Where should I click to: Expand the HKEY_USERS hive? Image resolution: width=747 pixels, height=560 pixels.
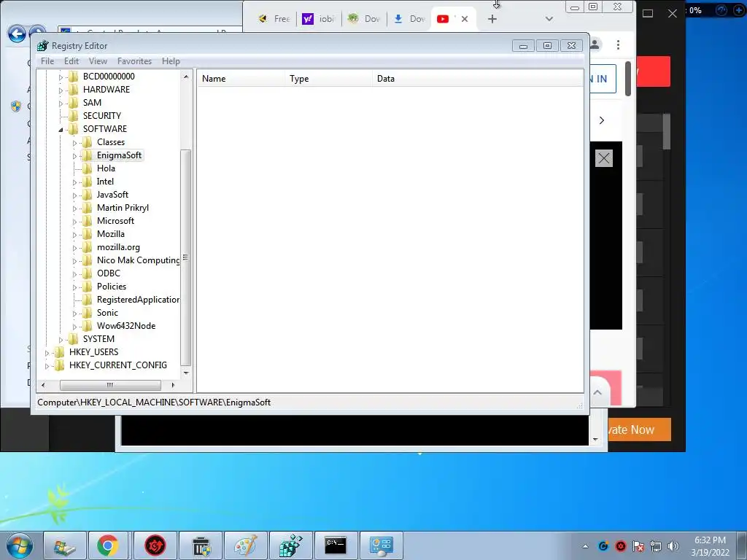[47, 353]
